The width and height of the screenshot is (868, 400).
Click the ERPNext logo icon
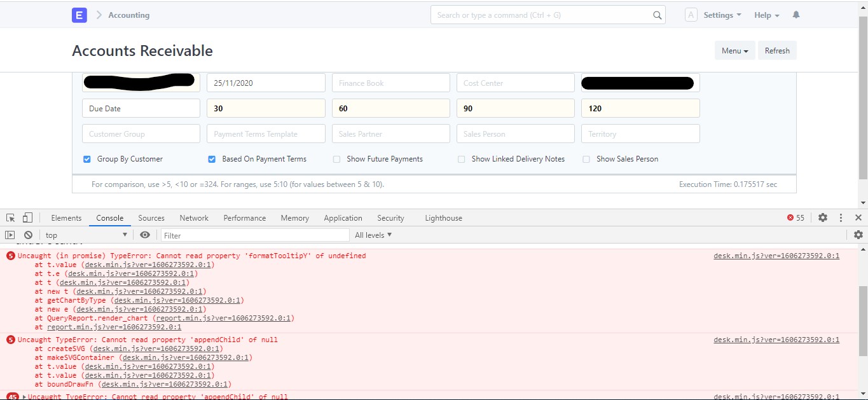[x=79, y=15]
